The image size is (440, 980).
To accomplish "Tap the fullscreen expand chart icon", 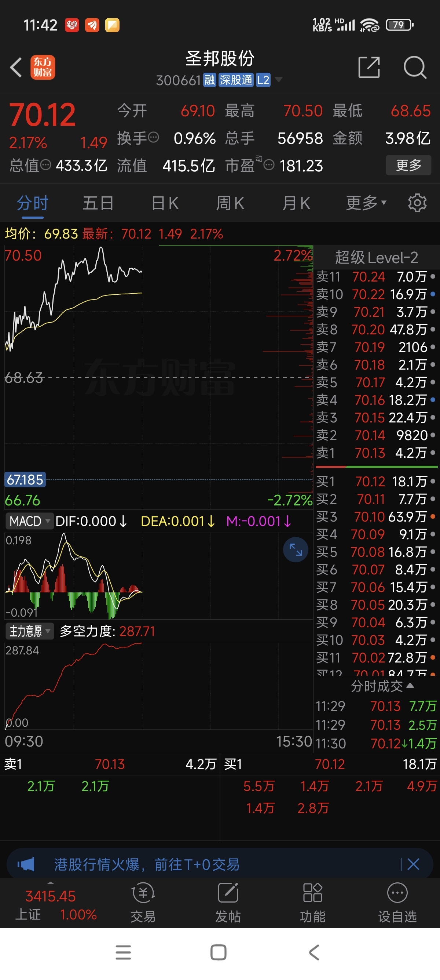I will [295, 549].
